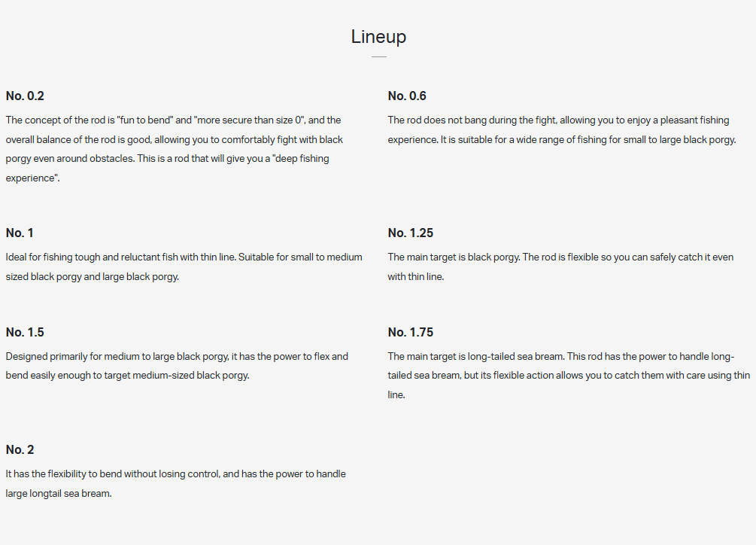The height and width of the screenshot is (545, 756).
Task: Click the sentence "The main target is black porgy"
Action: point(454,257)
